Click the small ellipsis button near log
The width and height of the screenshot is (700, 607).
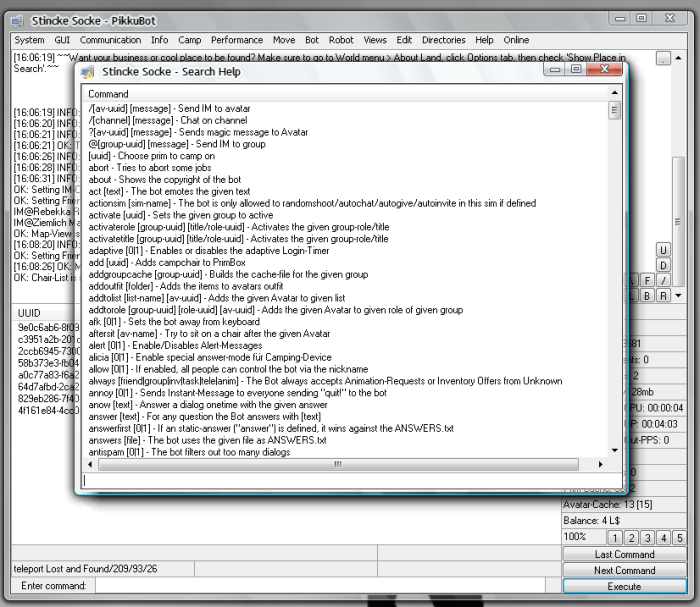tap(664, 60)
